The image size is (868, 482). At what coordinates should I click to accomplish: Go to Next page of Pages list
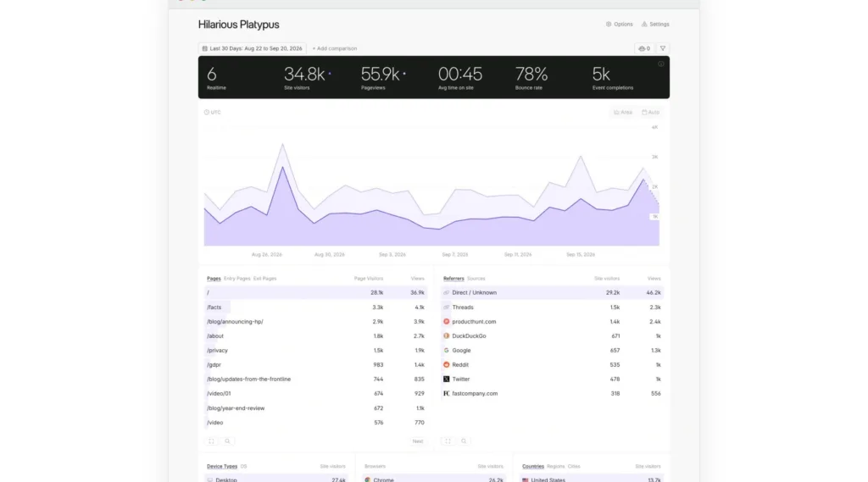(x=418, y=441)
